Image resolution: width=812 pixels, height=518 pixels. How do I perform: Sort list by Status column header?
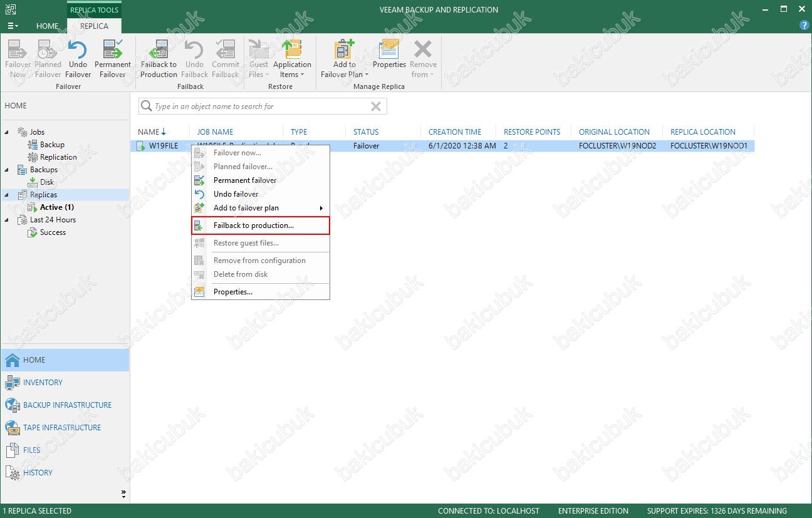click(366, 132)
